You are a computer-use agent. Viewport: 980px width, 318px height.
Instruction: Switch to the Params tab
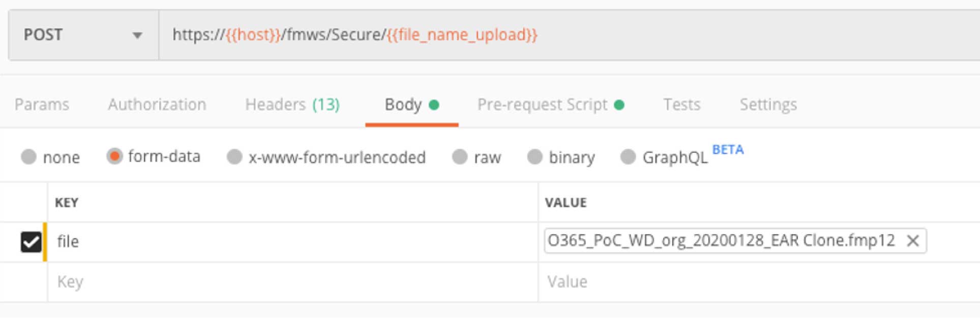click(42, 105)
